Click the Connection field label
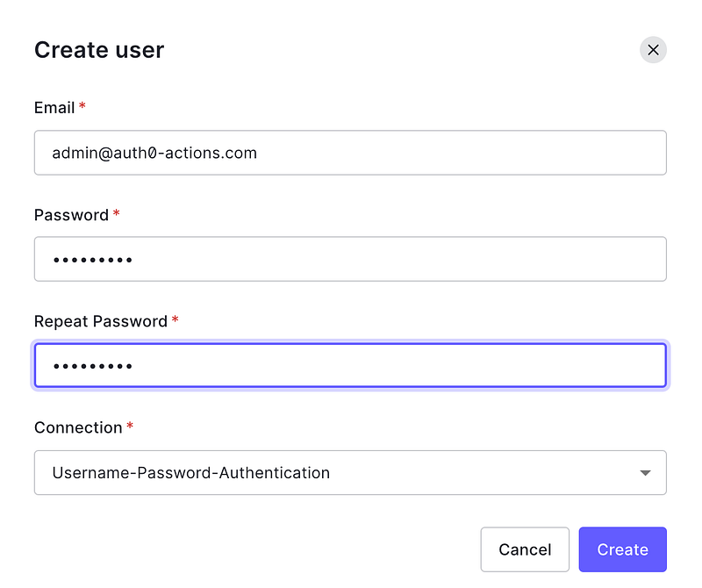This screenshot has height=588, width=702. point(77,427)
